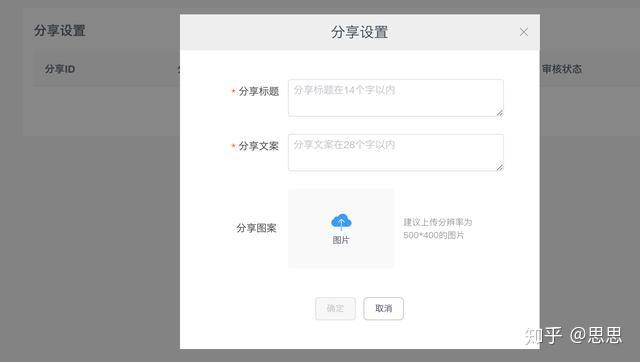Click the 分享文案 field label

[258, 146]
